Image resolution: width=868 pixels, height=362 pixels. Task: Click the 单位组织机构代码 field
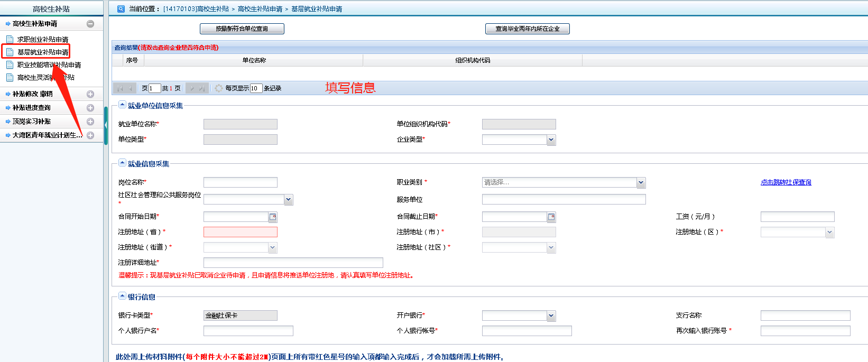pyautogui.click(x=519, y=124)
